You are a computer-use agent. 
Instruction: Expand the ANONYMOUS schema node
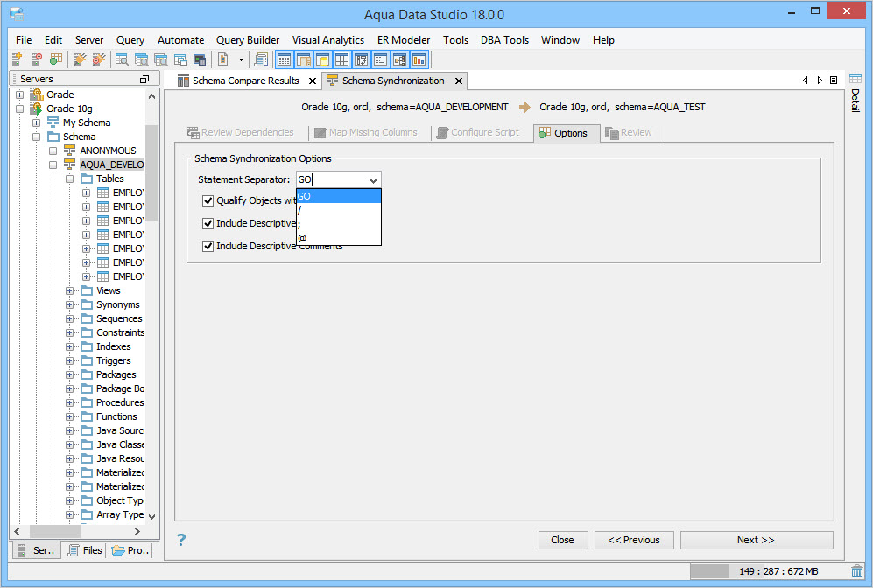[53, 150]
